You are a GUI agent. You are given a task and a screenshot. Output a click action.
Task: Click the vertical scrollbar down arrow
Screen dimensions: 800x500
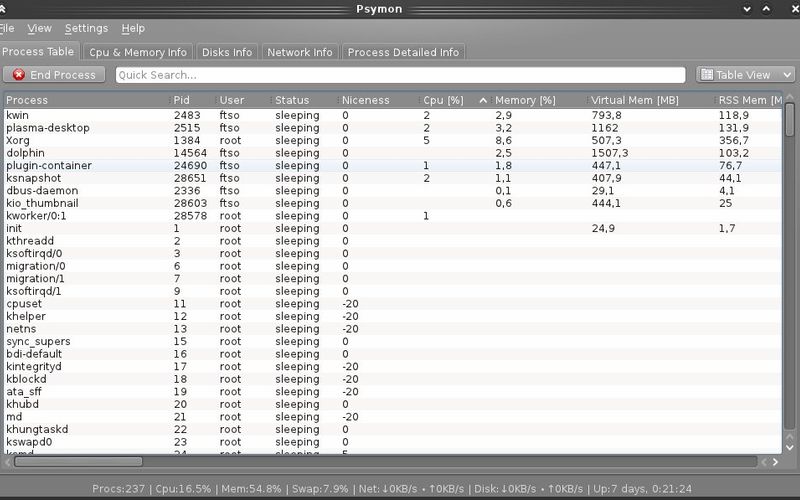pyautogui.click(x=790, y=447)
